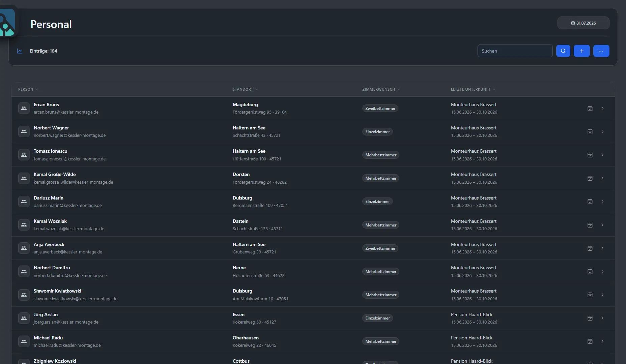This screenshot has width=626, height=364.
Task: Click the Datteln location text
Action: [x=240, y=221]
